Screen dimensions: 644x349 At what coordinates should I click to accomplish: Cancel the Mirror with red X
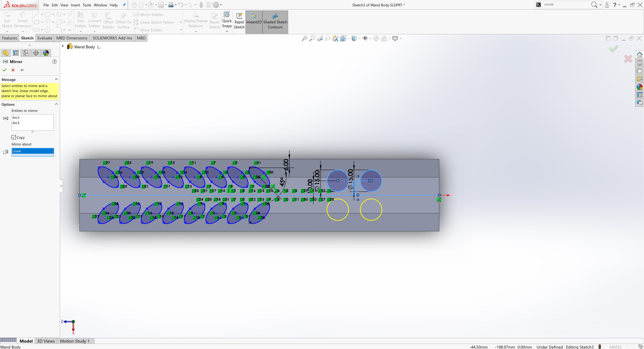tap(13, 70)
